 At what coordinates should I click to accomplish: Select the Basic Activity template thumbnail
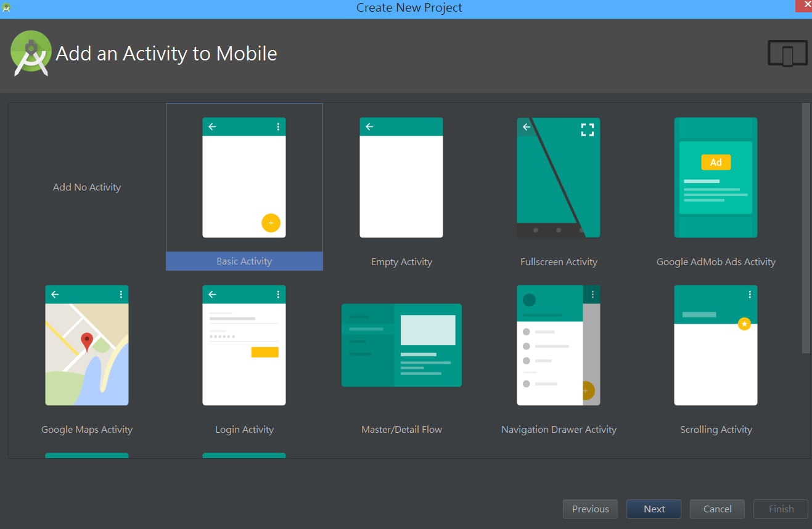(244, 178)
